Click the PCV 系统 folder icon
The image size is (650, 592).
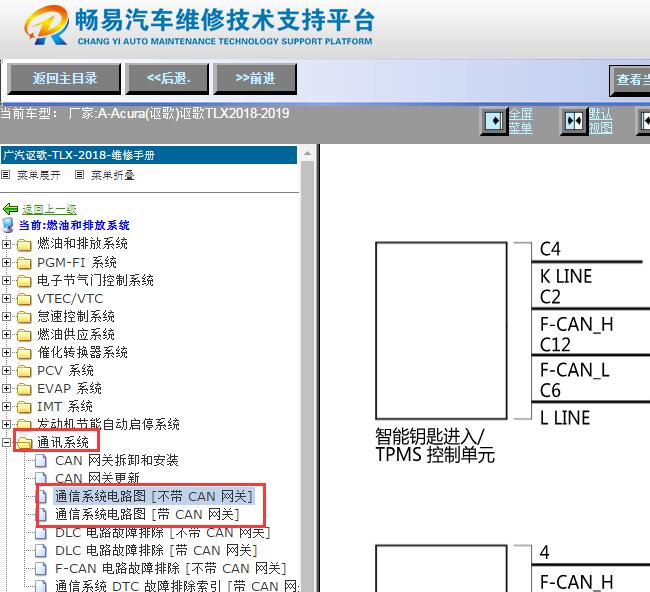tap(24, 371)
